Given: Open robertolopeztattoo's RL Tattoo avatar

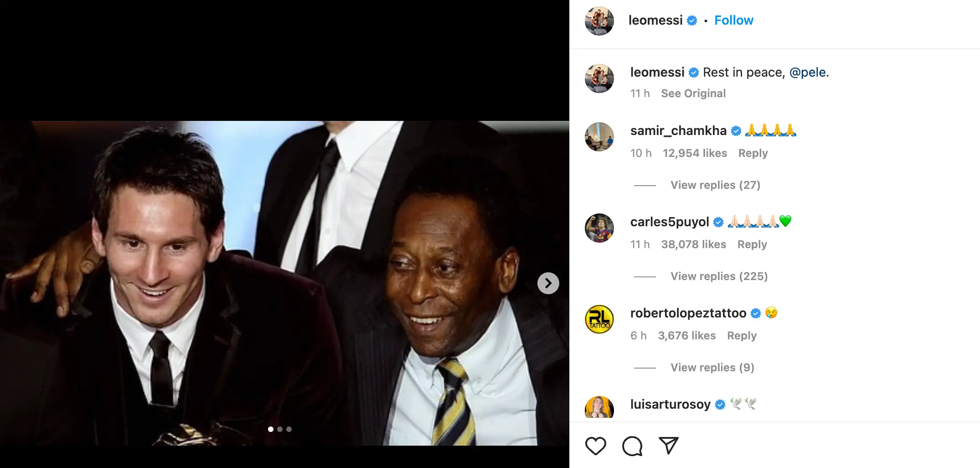Looking at the screenshot, I should click(x=599, y=319).
